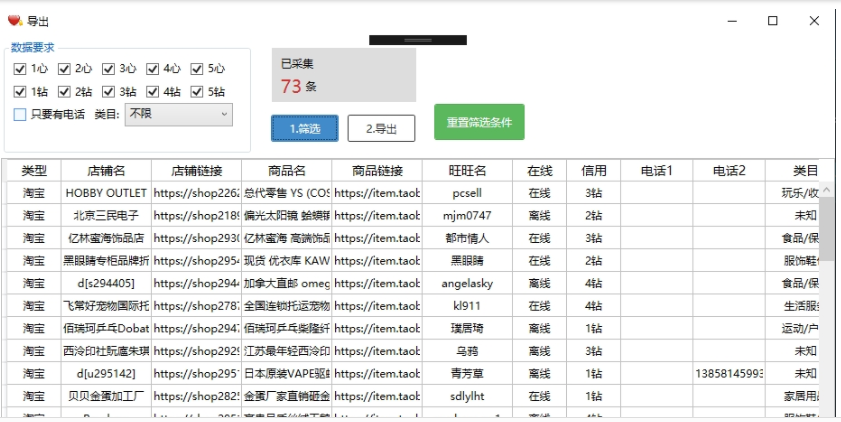
Task: Click the dark handle bar at window top
Action: (418, 40)
